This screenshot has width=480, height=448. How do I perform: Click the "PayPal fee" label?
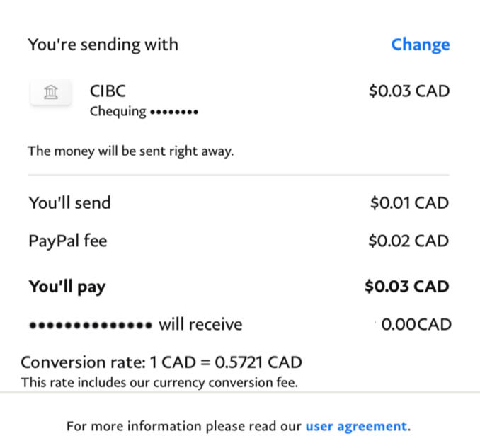[x=68, y=241]
